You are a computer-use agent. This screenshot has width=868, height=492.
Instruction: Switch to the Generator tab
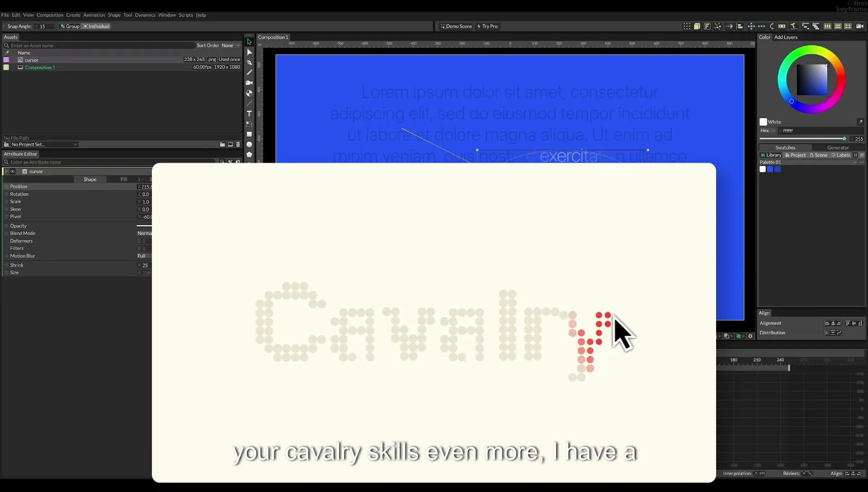pos(838,147)
